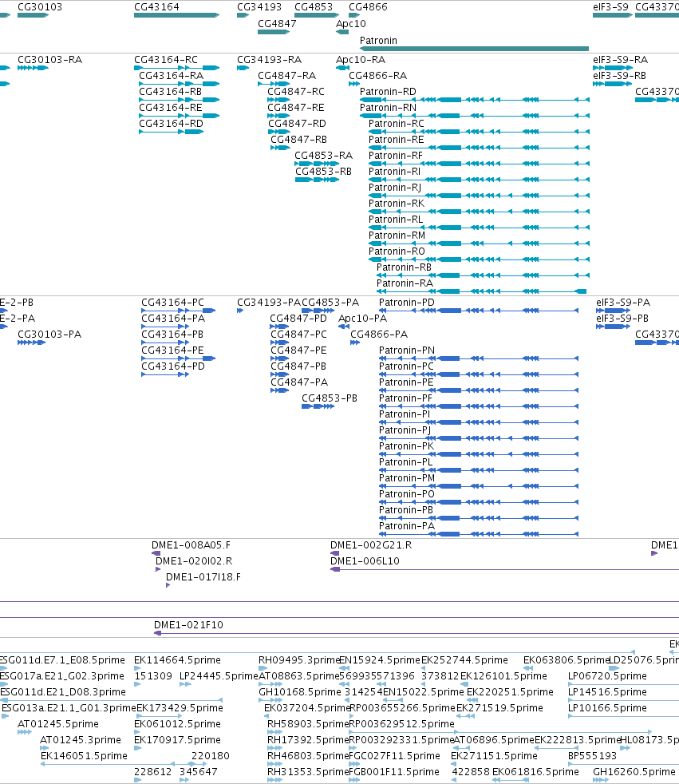Click transcript CG43164-RE
Screen dimensions: 679x784
click(x=171, y=108)
